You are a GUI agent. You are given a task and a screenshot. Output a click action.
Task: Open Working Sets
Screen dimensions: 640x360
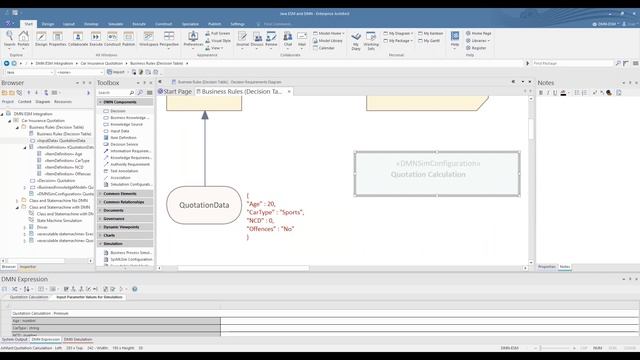[x=371, y=41]
